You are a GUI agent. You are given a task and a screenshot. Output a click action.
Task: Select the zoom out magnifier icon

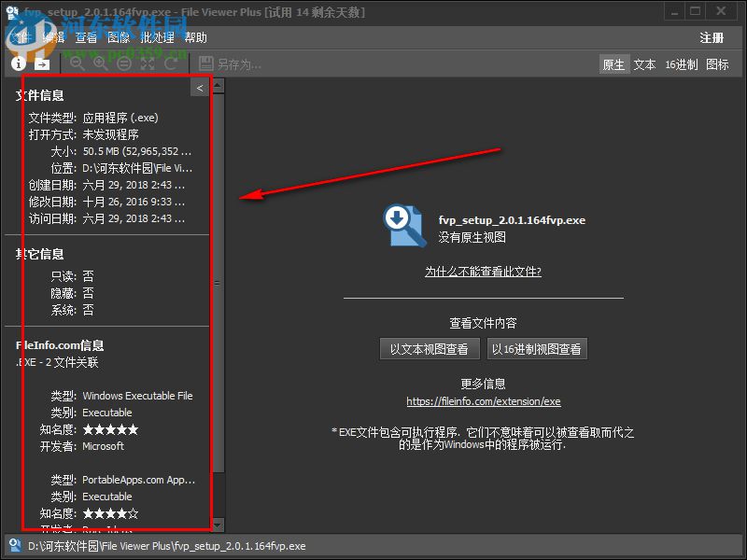78,63
